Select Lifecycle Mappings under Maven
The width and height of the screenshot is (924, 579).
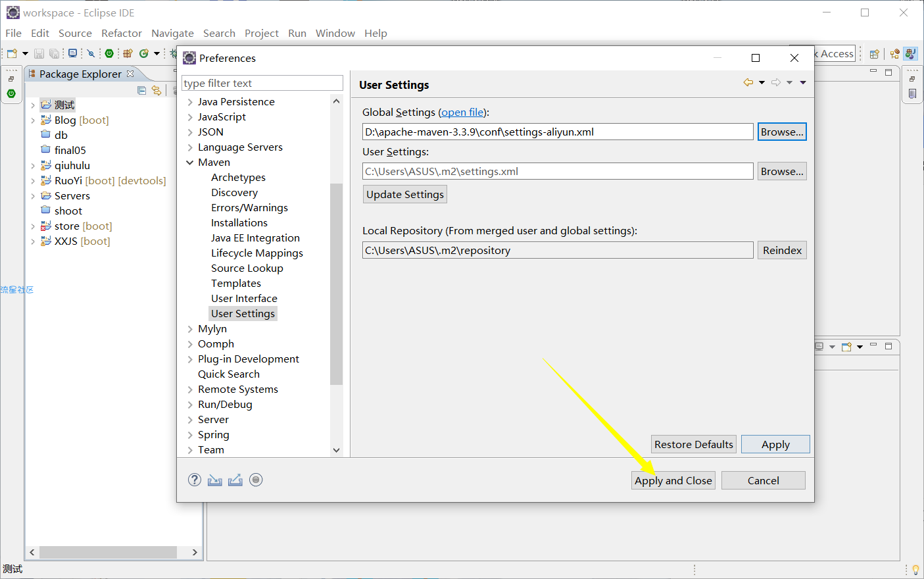pos(257,253)
